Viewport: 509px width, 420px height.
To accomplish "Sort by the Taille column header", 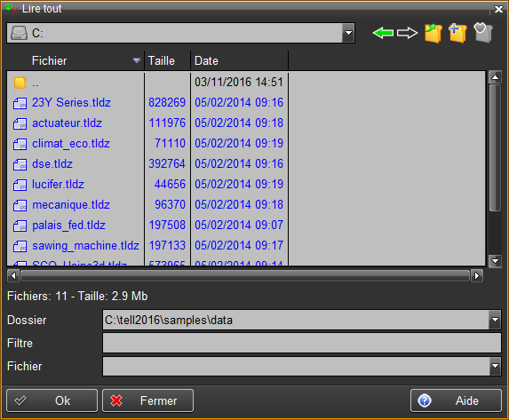I will point(168,60).
